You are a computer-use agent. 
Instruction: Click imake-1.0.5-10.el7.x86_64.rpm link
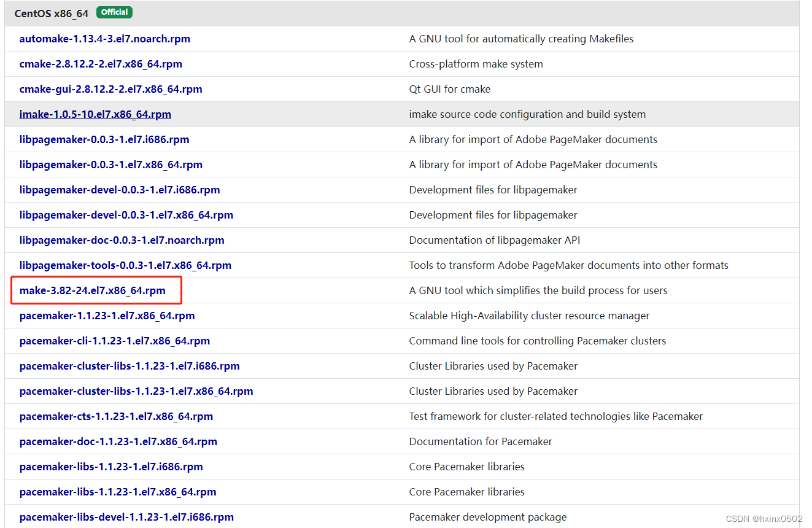pyautogui.click(x=95, y=114)
